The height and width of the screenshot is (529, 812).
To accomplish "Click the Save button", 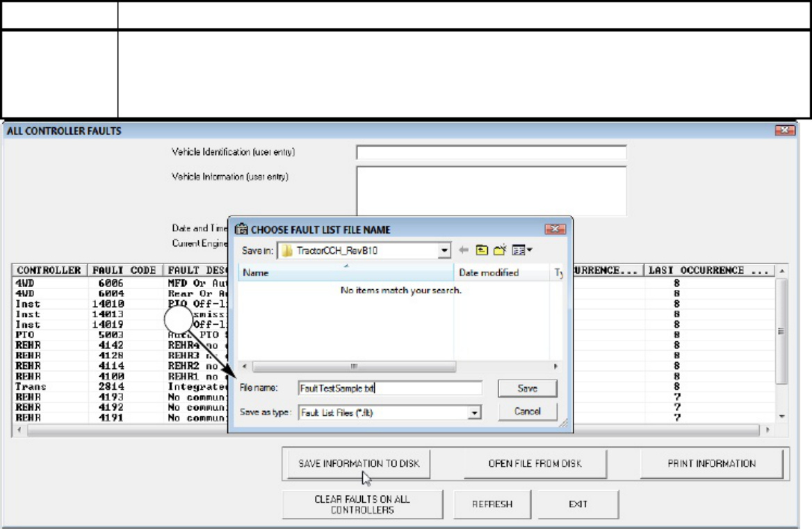I will pyautogui.click(x=527, y=388).
